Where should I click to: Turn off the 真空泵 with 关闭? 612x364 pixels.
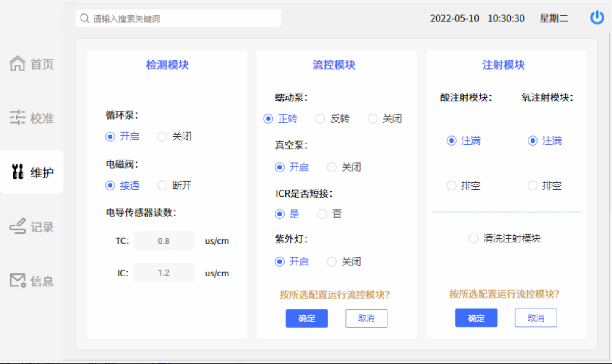click(x=332, y=167)
